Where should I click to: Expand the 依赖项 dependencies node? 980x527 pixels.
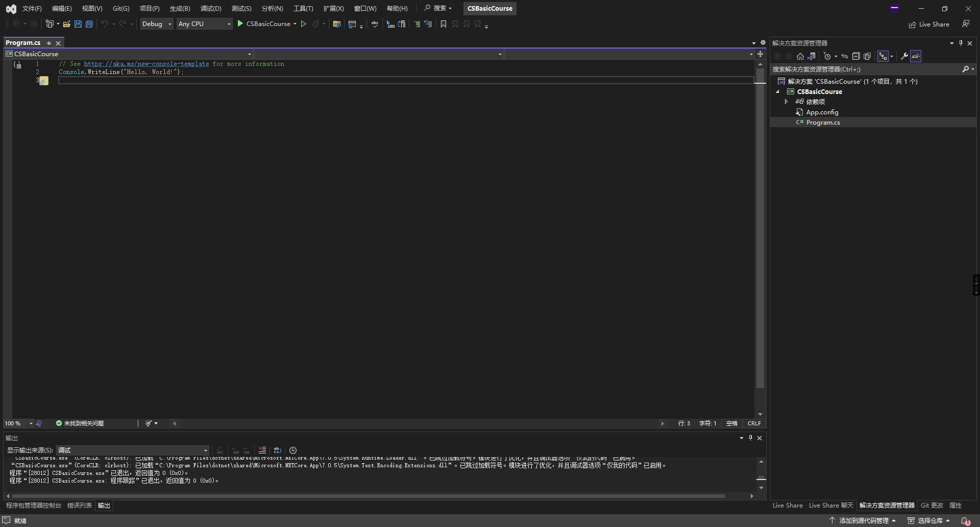[787, 102]
